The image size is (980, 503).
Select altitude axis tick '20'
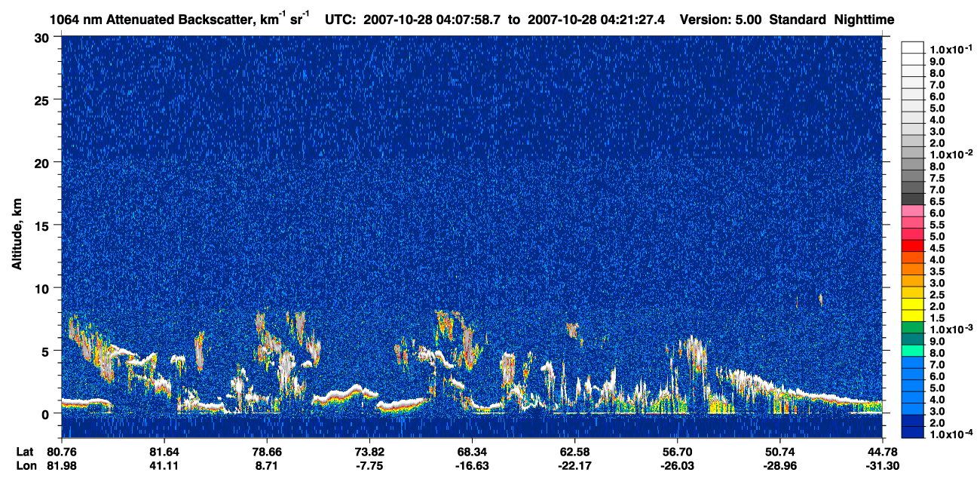[x=44, y=162]
